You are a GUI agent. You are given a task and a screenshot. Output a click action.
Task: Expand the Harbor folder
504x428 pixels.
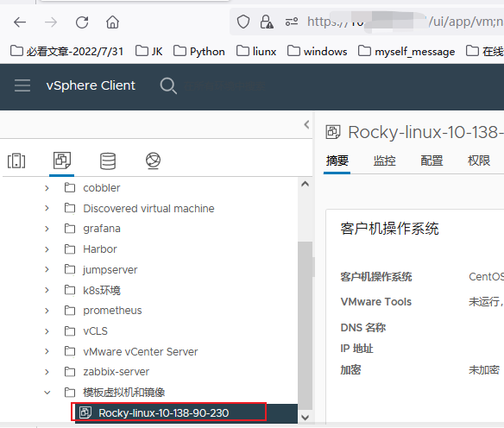tap(47, 249)
